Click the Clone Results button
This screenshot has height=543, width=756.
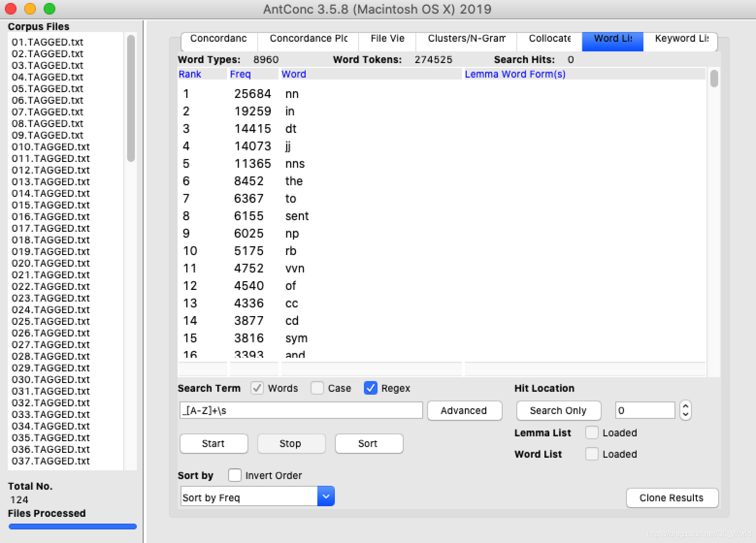click(672, 498)
